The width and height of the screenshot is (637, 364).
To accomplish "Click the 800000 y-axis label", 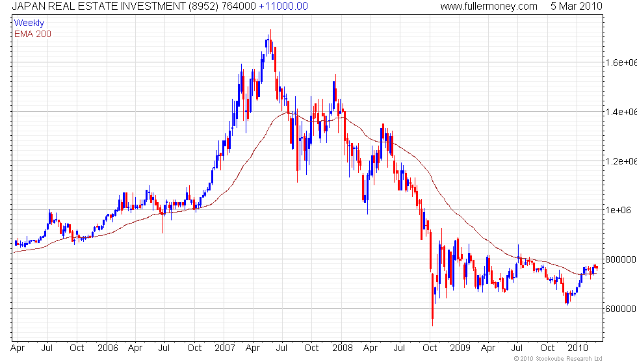I will click(621, 259).
